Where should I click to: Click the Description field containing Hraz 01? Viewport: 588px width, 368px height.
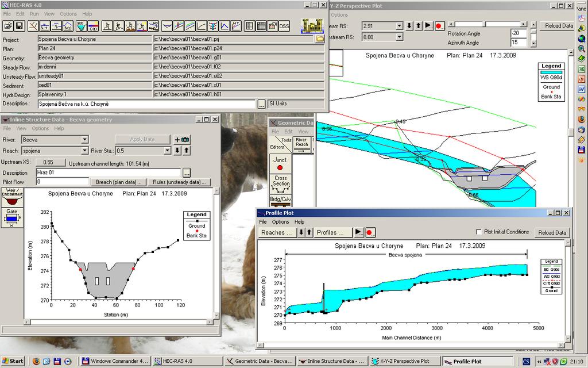point(109,172)
